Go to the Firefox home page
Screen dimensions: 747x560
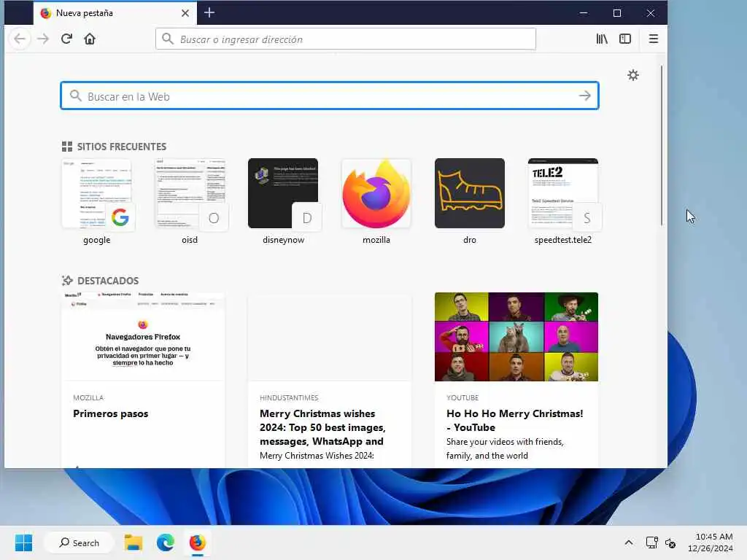[90, 39]
